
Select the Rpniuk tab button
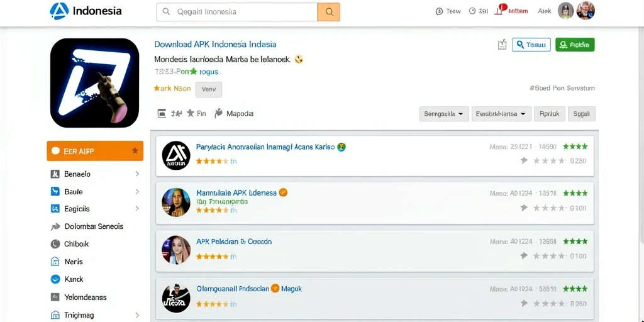550,114
